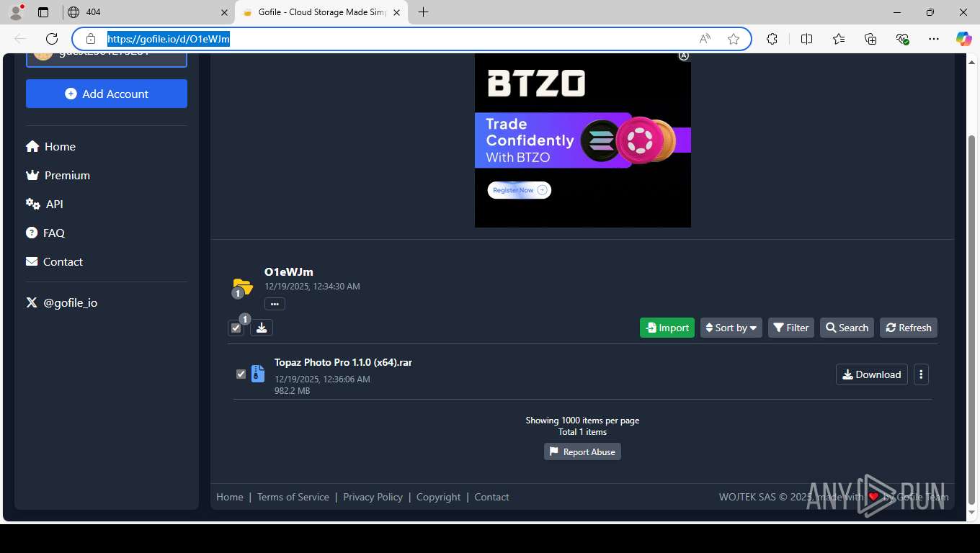
Task: Open Settings and more ellipsis menu
Action: (x=934, y=39)
